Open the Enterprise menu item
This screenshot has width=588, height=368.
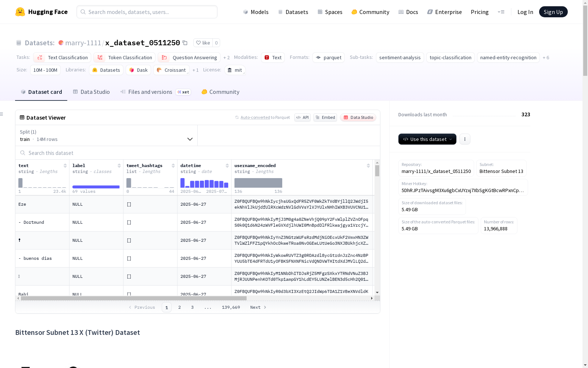tap(444, 12)
